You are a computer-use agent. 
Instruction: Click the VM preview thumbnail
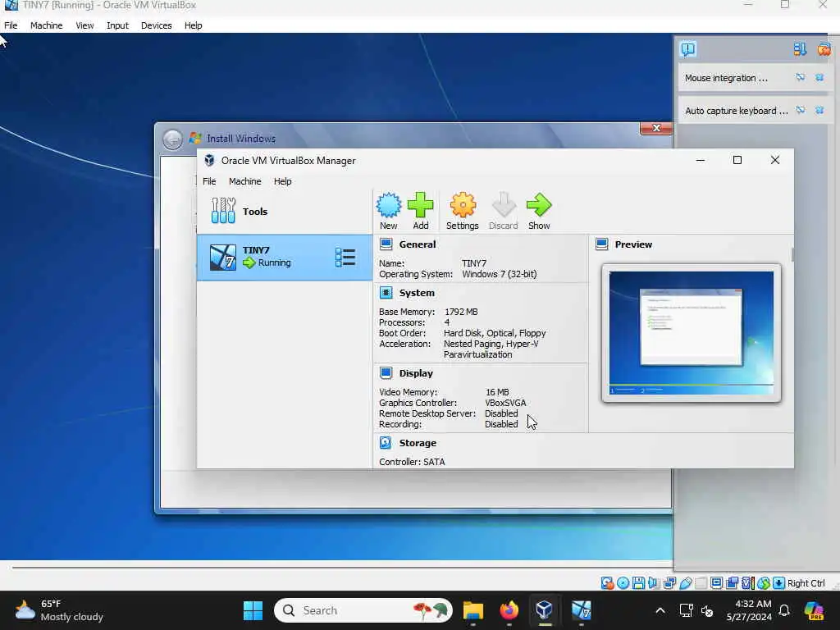pyautogui.click(x=691, y=333)
